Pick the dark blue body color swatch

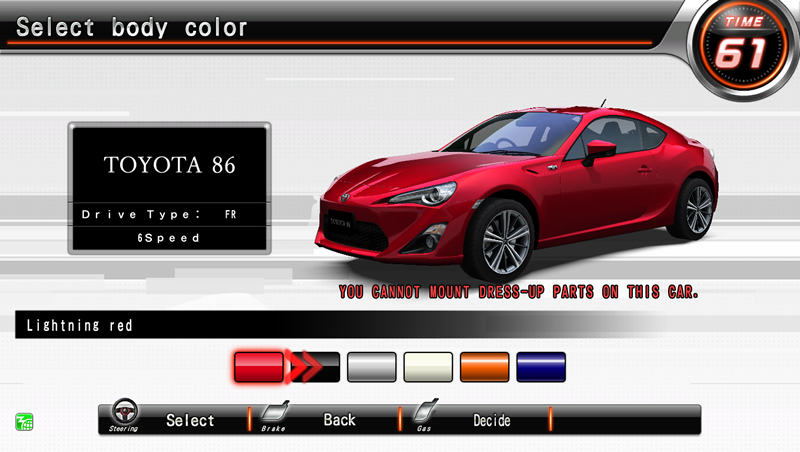click(541, 367)
